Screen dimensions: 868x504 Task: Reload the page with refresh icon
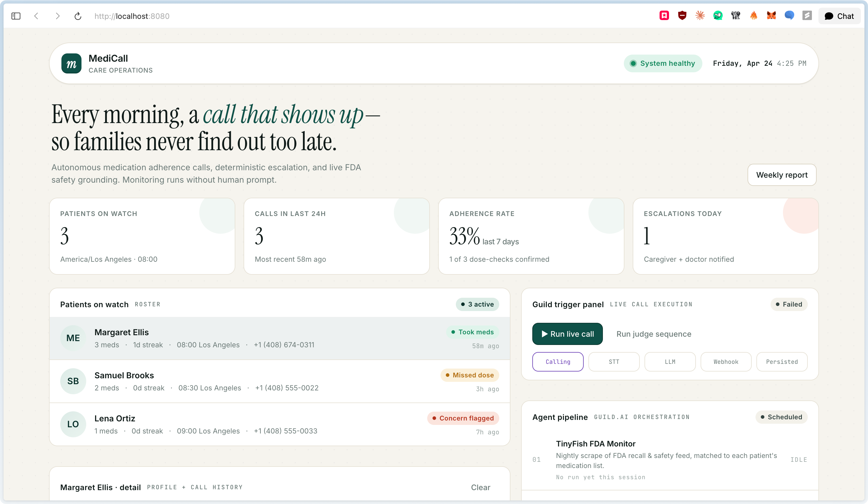(78, 16)
